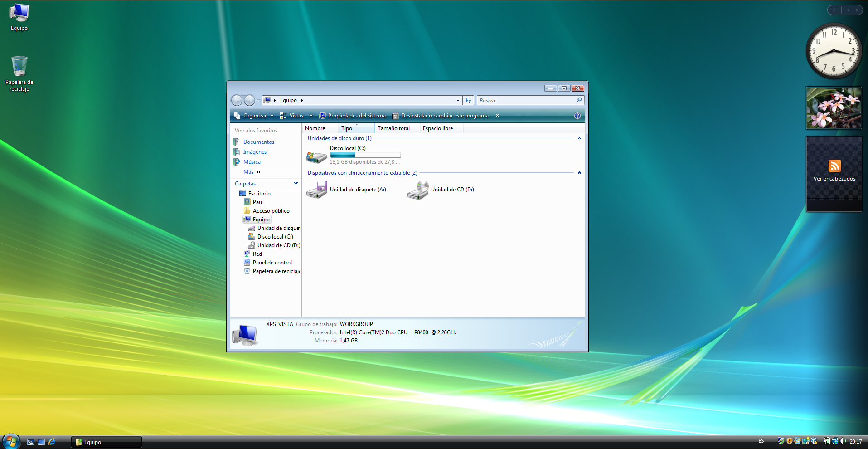
Task: Select the Unidad de disquete (A:) icon
Action: [x=316, y=190]
